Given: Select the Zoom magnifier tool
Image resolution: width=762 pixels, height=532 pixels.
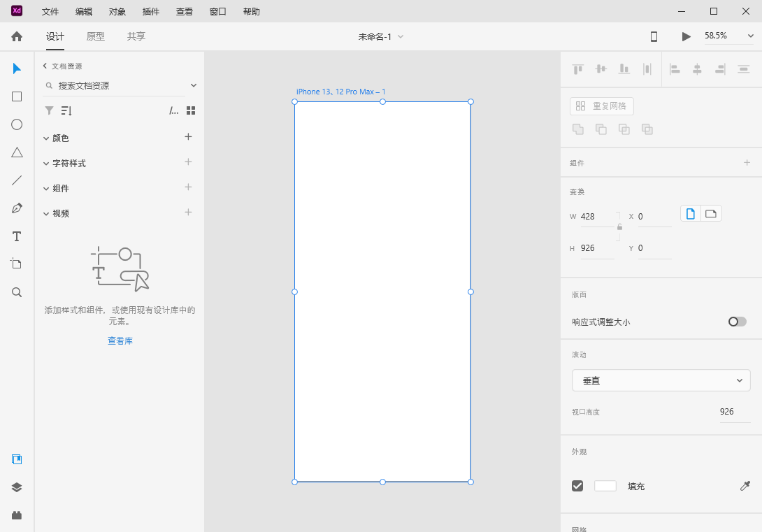Looking at the screenshot, I should pos(17,292).
